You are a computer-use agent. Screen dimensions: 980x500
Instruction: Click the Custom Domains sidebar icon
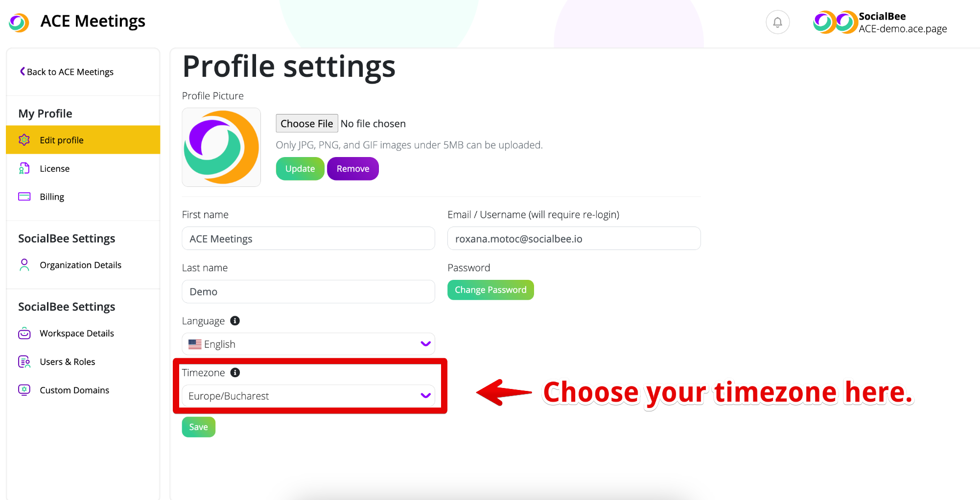click(x=24, y=390)
